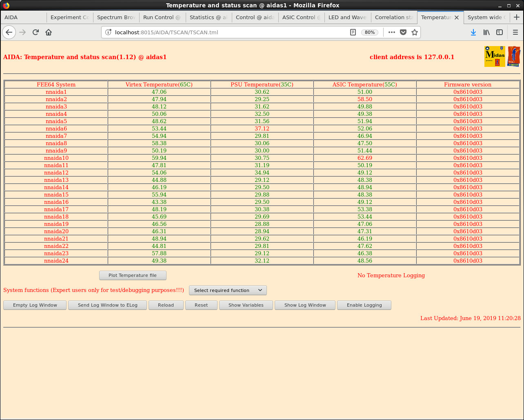Click the Empty Log Window button
The image size is (524, 420).
[x=35, y=305]
